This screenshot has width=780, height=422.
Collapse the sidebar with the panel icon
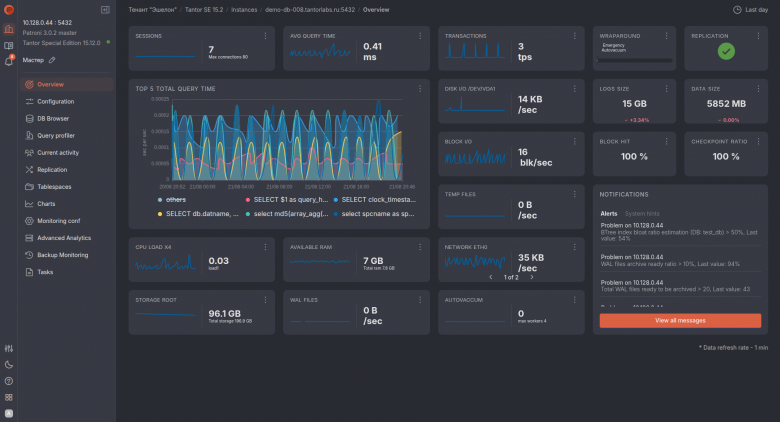coord(105,10)
